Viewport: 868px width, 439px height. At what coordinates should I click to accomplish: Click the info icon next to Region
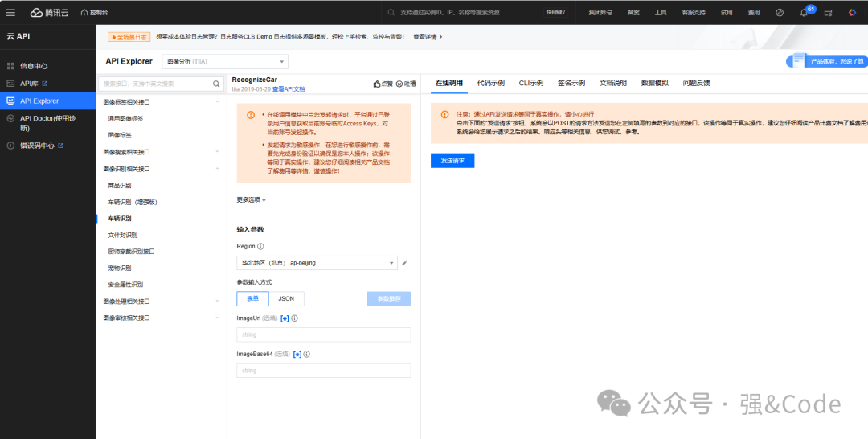pos(260,246)
